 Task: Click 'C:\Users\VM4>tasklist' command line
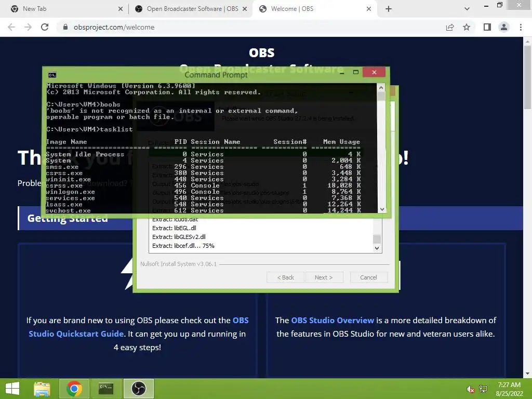coord(89,129)
